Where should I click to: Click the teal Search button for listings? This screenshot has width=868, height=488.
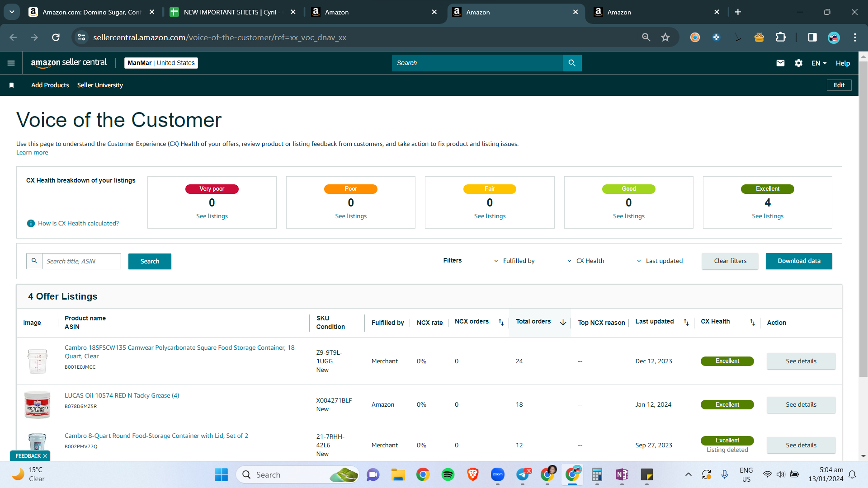pyautogui.click(x=150, y=261)
